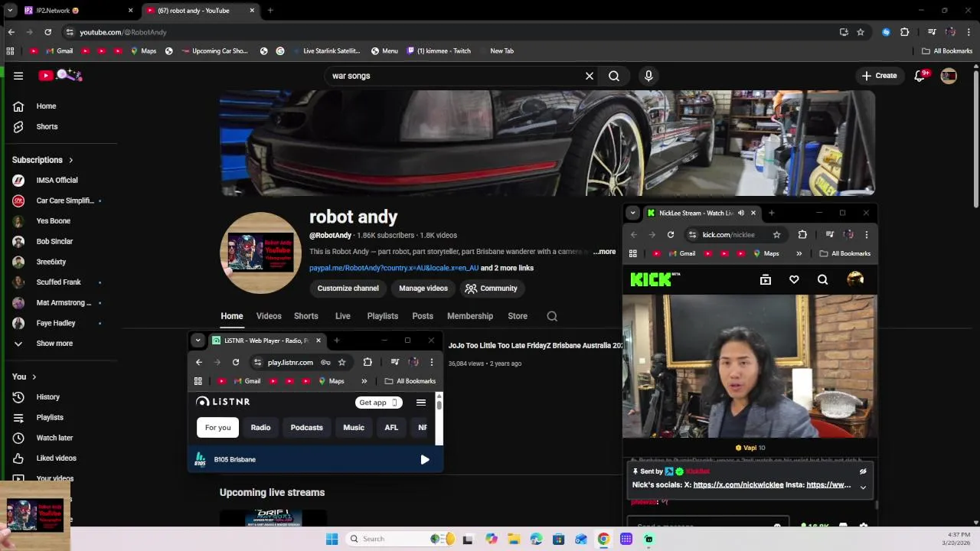
Task: Open Kick following heart icon
Action: (x=794, y=280)
